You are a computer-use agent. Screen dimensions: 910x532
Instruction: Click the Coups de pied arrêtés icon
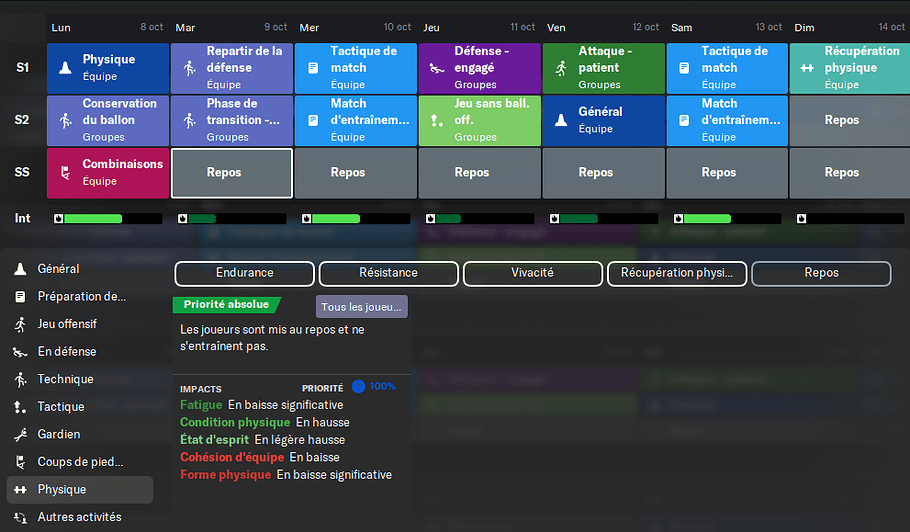(20, 462)
